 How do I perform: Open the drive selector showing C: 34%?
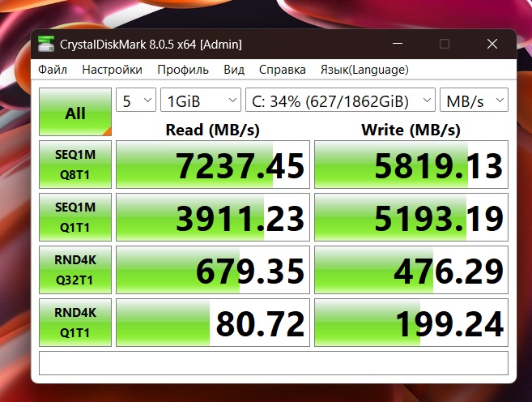coord(340,100)
